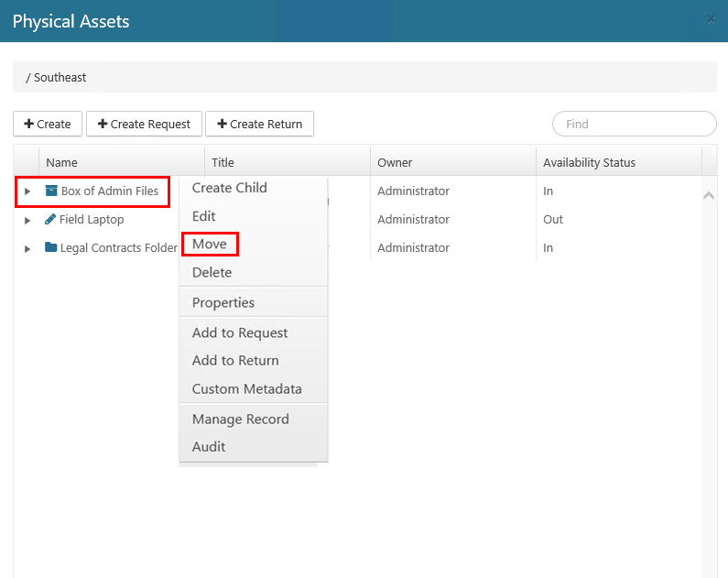Select Delete in the context menu

coord(212,272)
